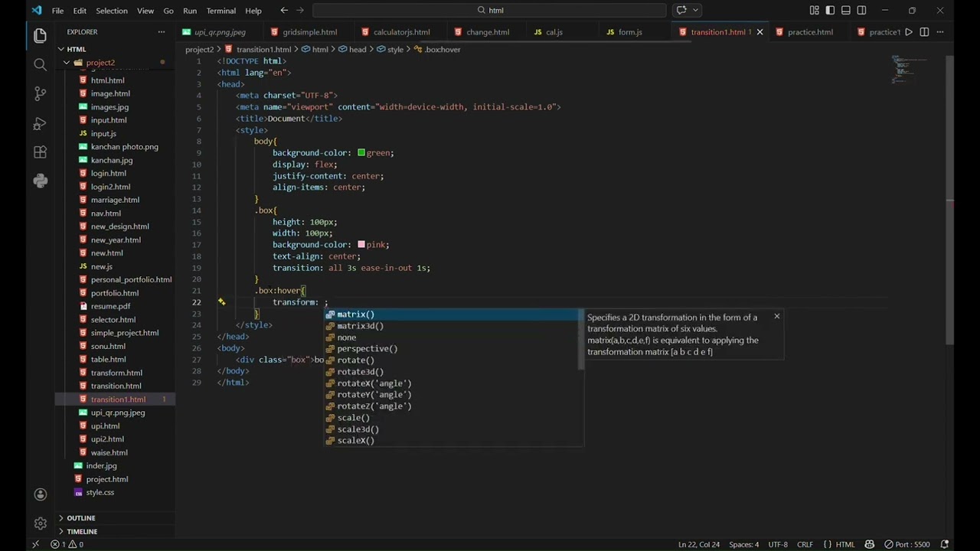
Task: Click the green color swatch on line 9
Action: click(361, 153)
